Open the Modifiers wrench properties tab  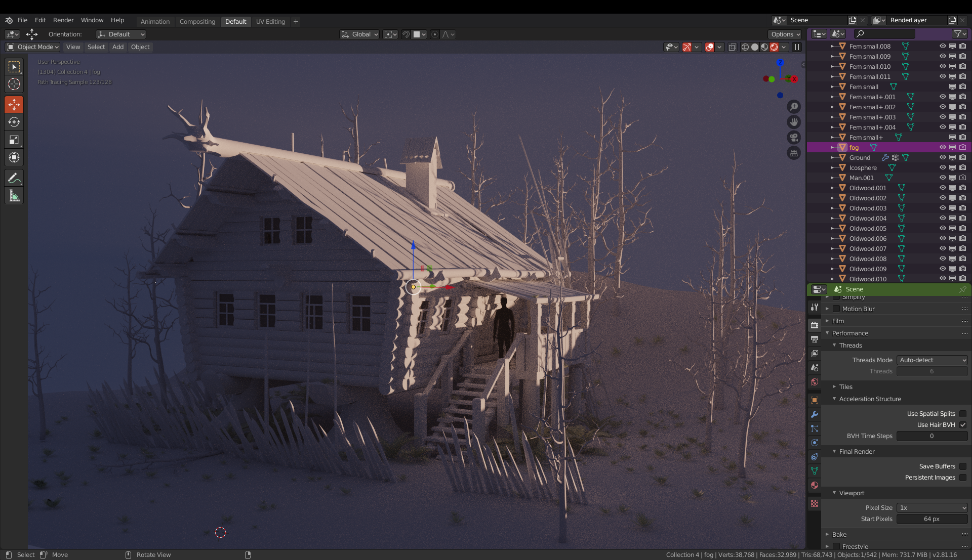(815, 414)
